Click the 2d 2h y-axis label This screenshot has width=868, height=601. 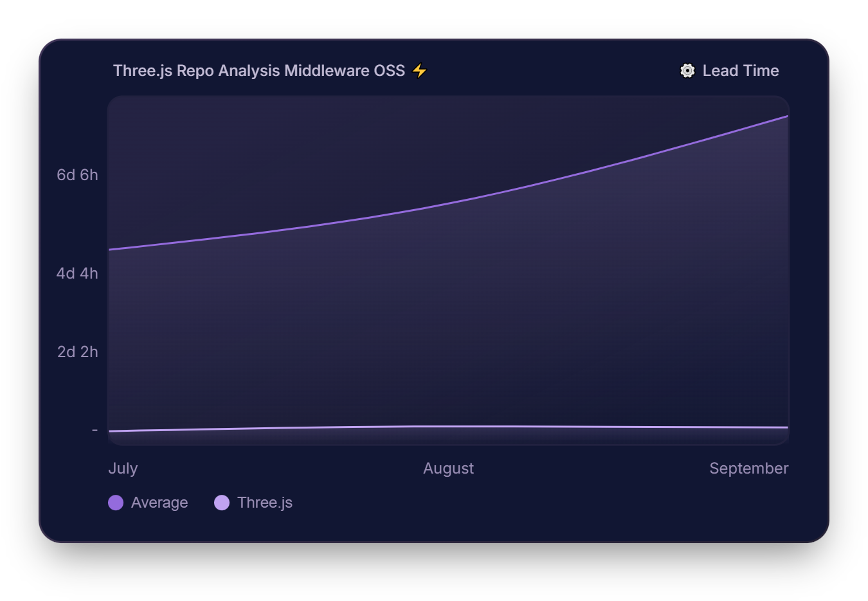[x=78, y=352]
